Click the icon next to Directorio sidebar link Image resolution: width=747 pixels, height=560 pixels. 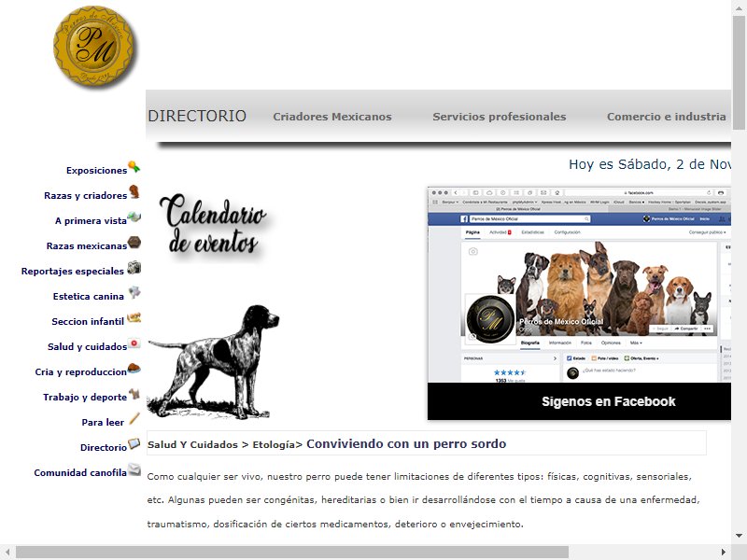pyautogui.click(x=134, y=444)
